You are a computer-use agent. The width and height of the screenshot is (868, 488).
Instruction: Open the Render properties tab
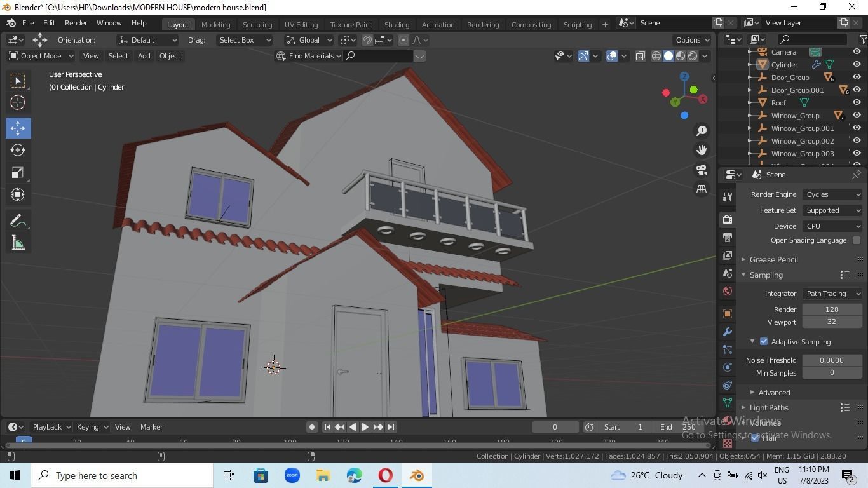point(728,219)
